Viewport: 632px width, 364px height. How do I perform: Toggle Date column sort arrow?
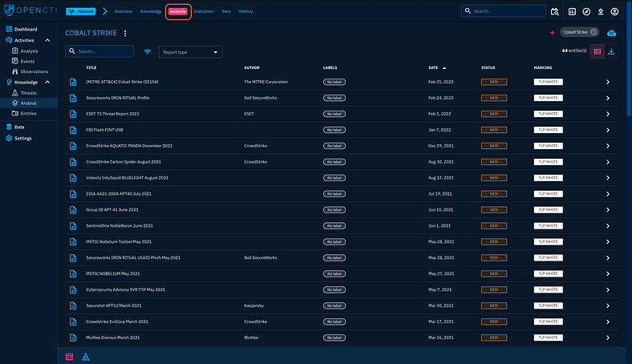[x=444, y=68]
